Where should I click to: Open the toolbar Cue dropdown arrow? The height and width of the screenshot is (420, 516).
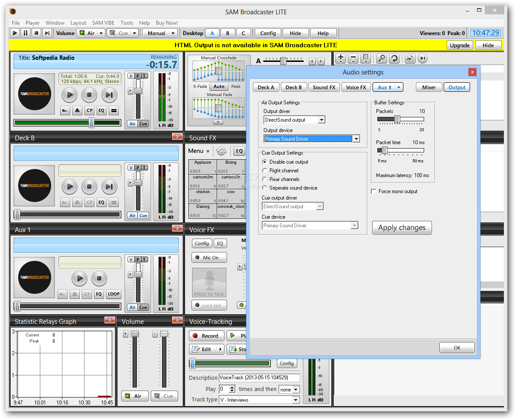[134, 33]
